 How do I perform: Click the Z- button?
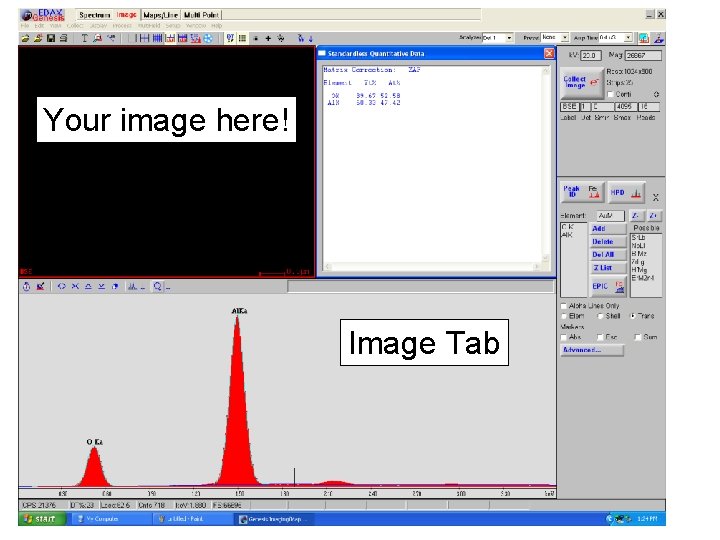[x=636, y=216]
